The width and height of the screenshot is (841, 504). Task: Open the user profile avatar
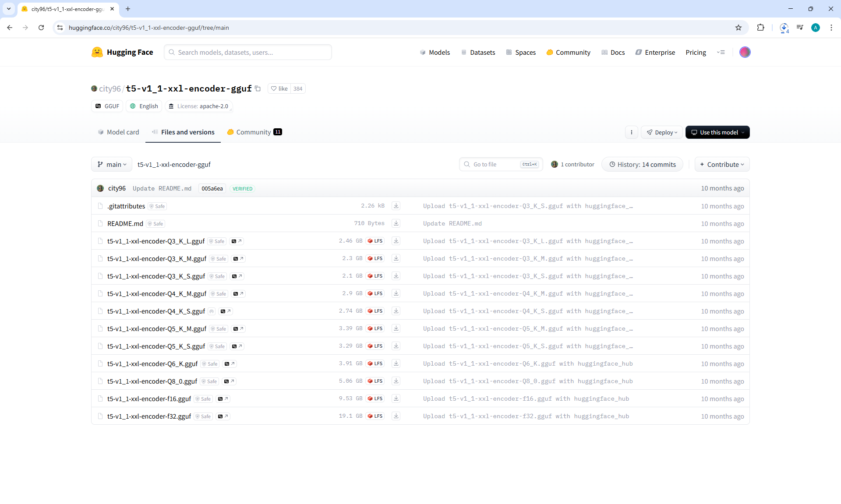[x=745, y=52]
